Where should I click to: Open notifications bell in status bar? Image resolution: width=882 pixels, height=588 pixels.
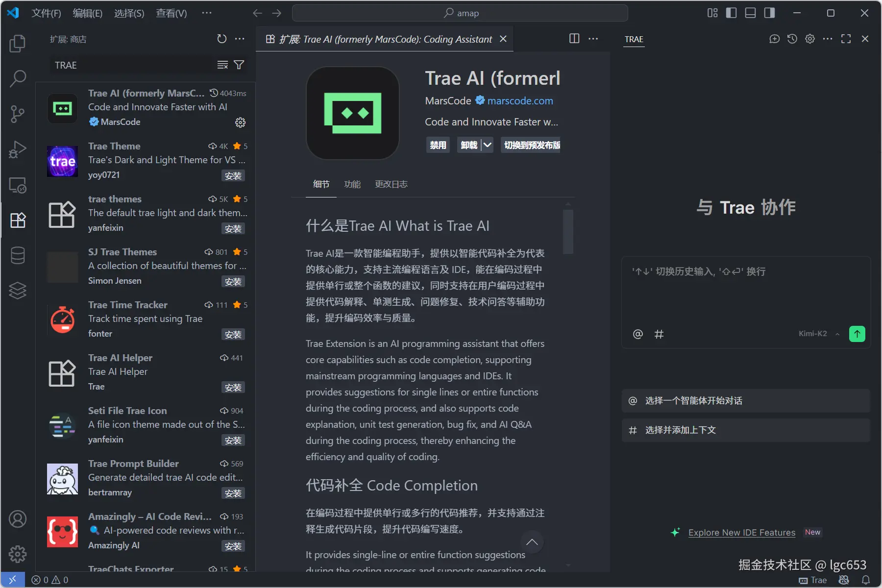(866, 580)
